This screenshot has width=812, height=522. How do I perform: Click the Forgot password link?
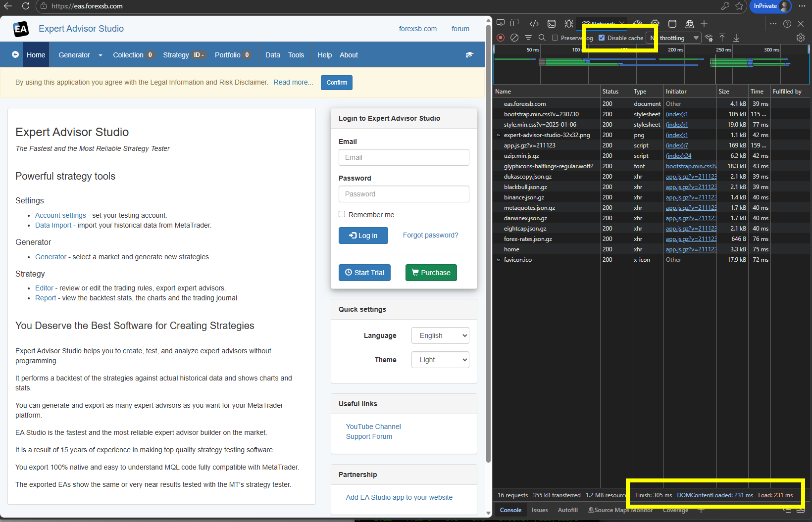pyautogui.click(x=430, y=235)
